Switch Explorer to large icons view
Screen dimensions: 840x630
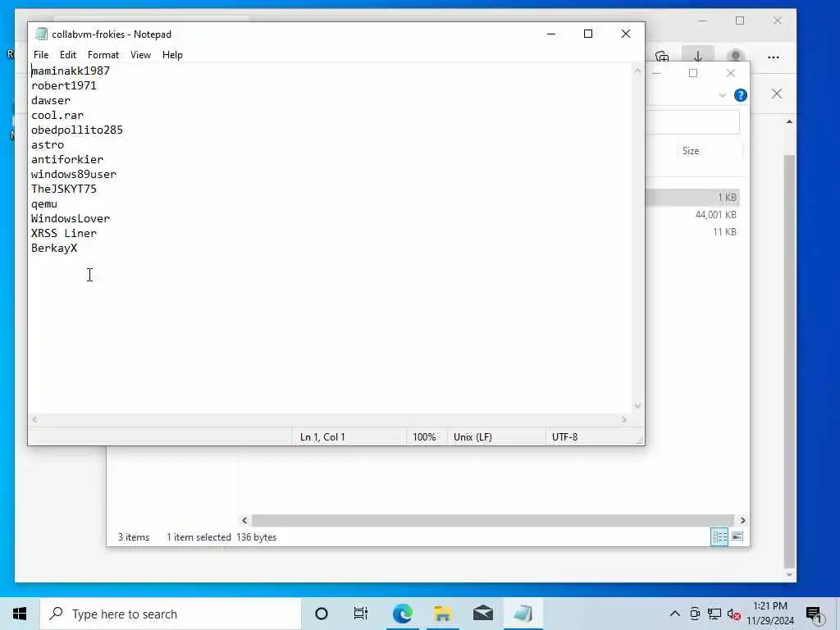pos(737,536)
